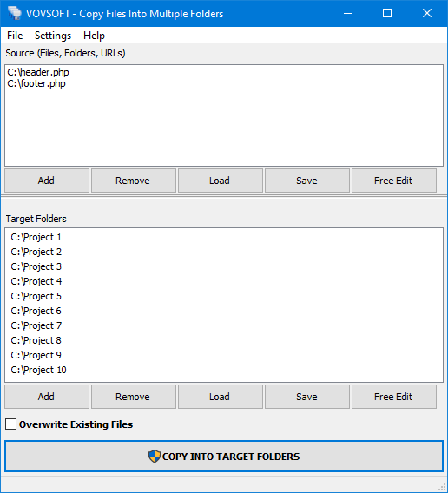Viewport: 448px width, 493px height.
Task: Click the VOVSOFT app icon in title bar
Action: click(x=15, y=13)
